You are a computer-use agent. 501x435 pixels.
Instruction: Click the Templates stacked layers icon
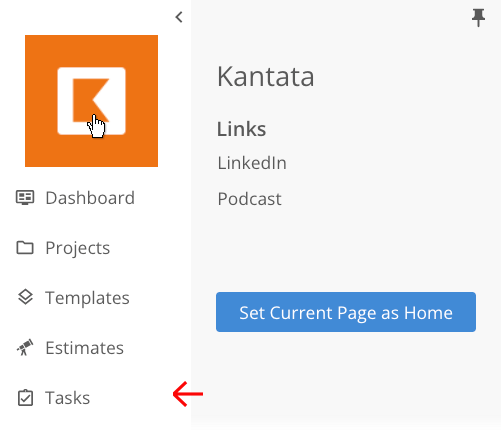25,297
